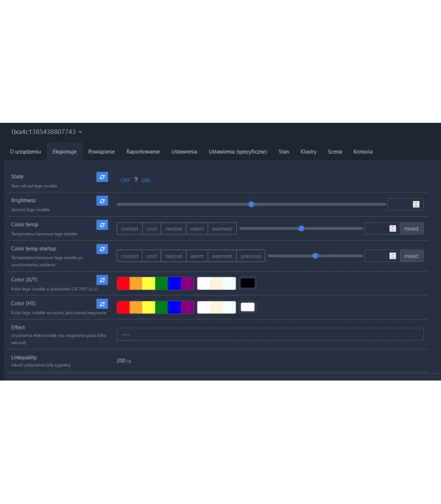This screenshot has height=504, width=441.
Task: Set the unknown '?' state option
Action: 135,180
